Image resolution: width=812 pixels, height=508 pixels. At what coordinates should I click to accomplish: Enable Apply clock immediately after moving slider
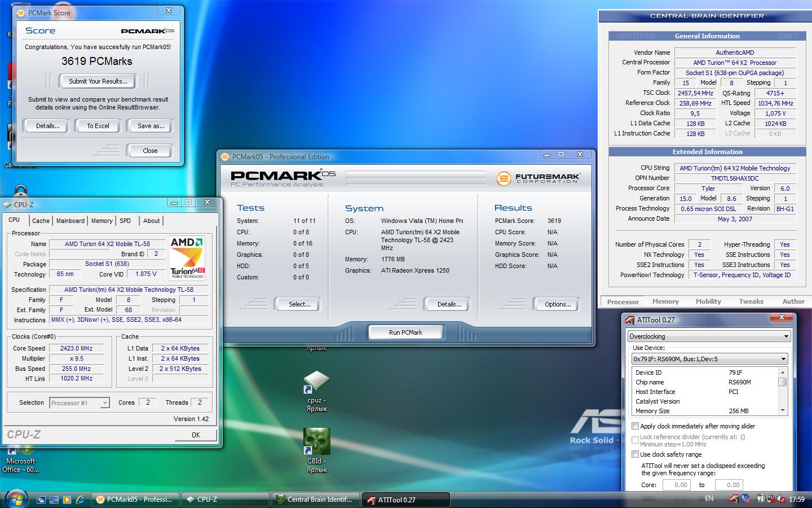tap(636, 426)
